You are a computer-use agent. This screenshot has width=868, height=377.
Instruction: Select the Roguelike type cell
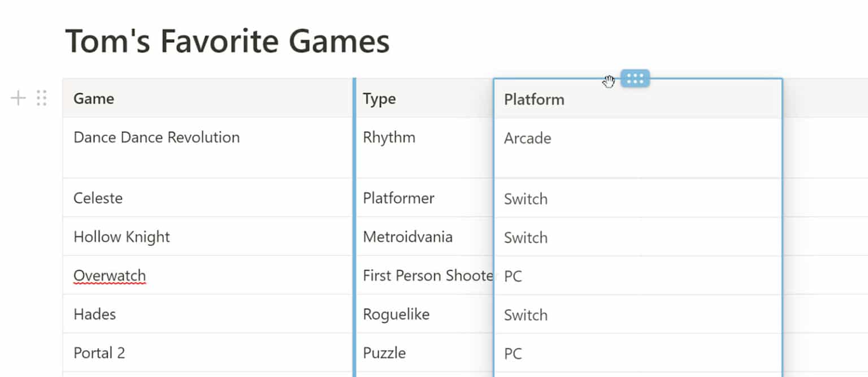[396, 314]
